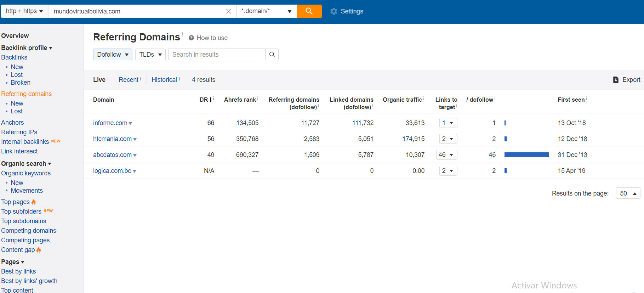Open the *.domain/* mode dropdown
The image size is (644, 293).
click(267, 11)
